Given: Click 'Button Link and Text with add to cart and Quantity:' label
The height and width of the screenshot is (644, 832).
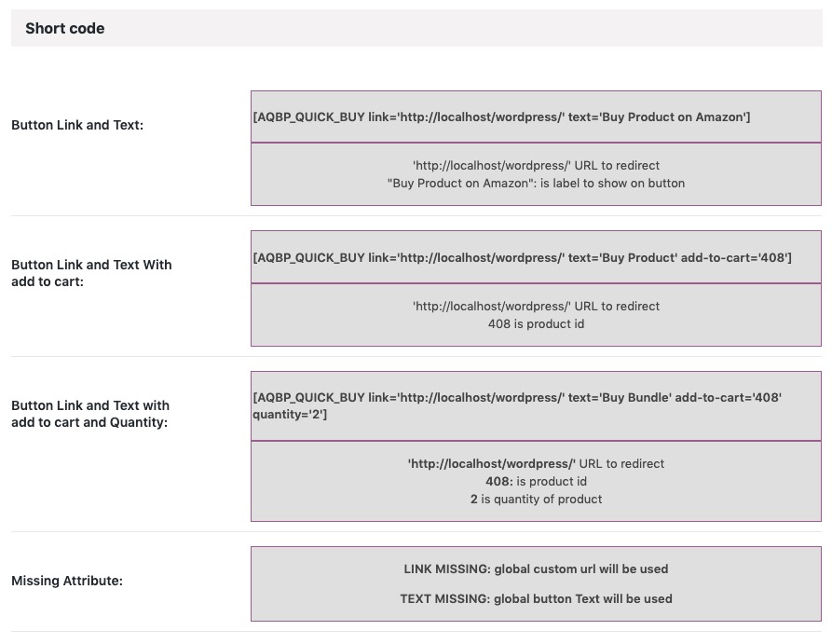Looking at the screenshot, I should [90, 414].
